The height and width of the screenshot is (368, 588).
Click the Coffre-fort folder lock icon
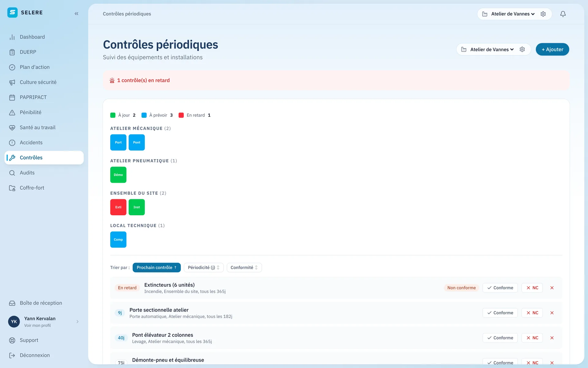tap(12, 188)
